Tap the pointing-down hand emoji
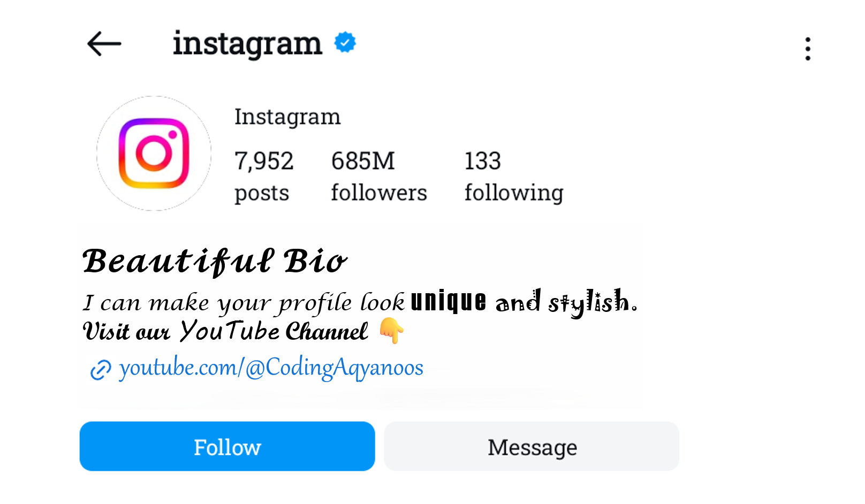 pos(392,330)
